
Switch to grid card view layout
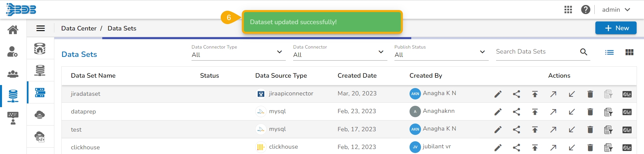pyautogui.click(x=629, y=52)
